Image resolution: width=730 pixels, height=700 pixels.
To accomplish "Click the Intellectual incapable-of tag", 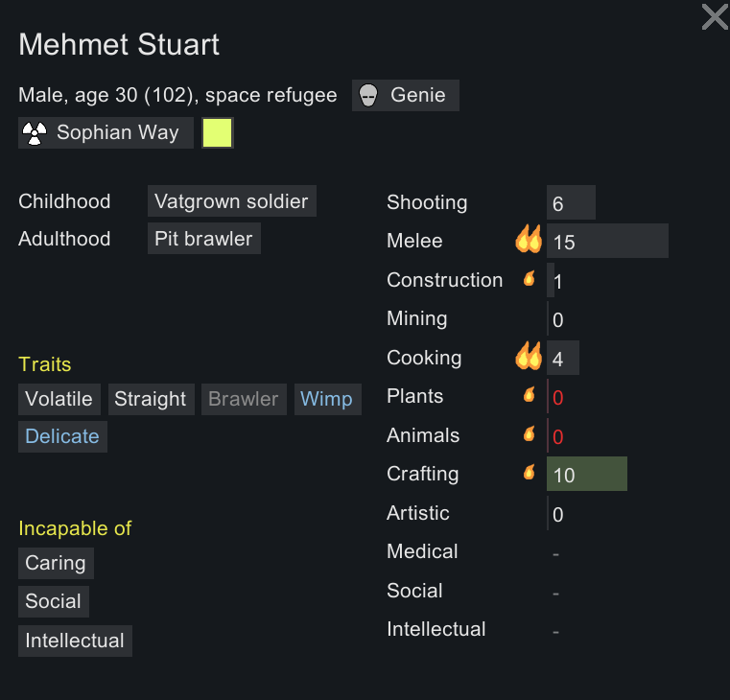I will [x=75, y=641].
